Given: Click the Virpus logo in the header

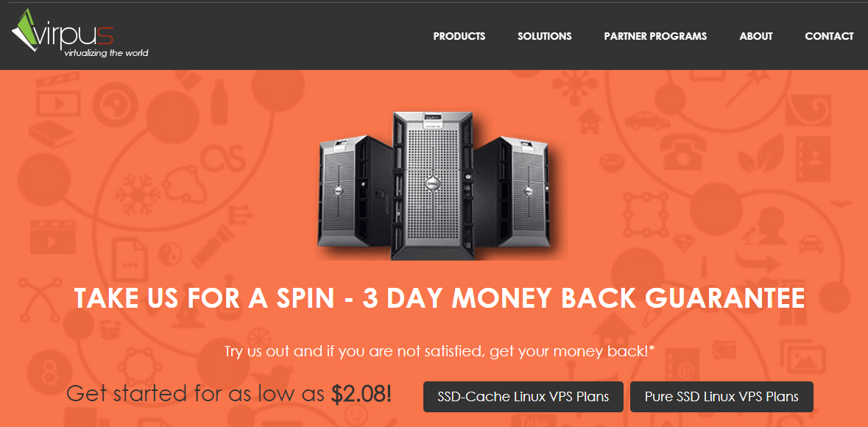Looking at the screenshot, I should (80, 34).
